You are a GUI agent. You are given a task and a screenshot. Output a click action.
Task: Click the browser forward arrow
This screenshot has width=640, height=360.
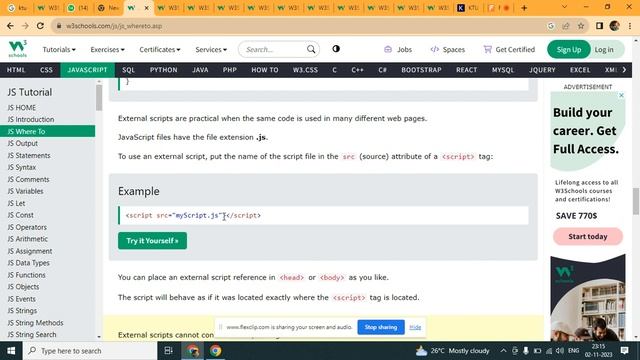(x=25, y=26)
